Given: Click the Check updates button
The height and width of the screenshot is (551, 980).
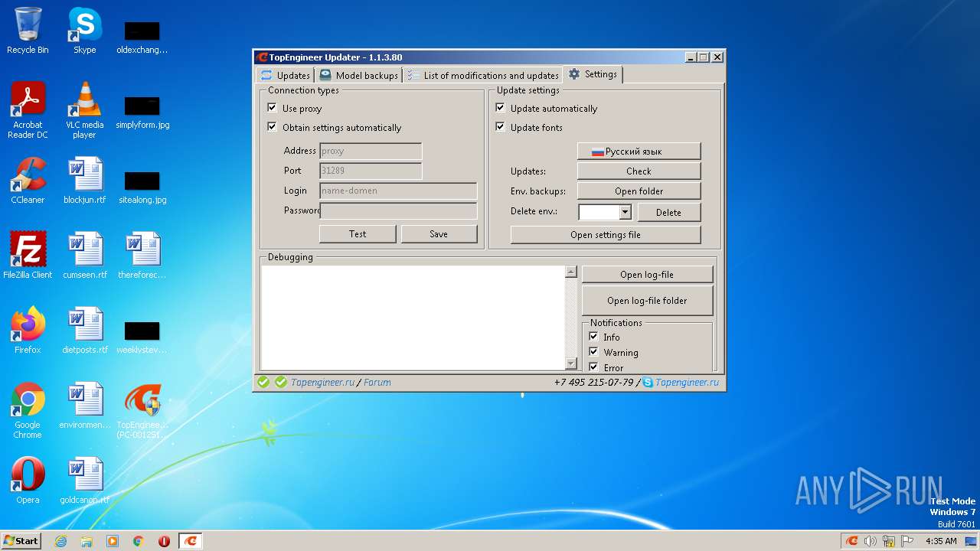Looking at the screenshot, I should 639,171.
